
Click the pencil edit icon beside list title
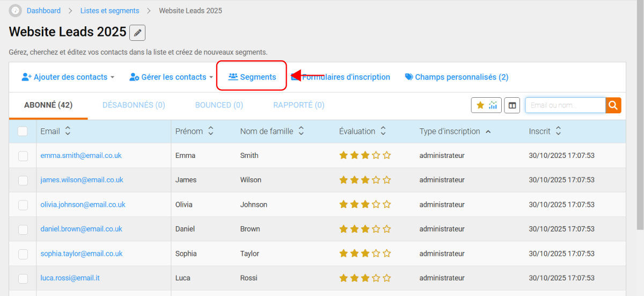[138, 33]
